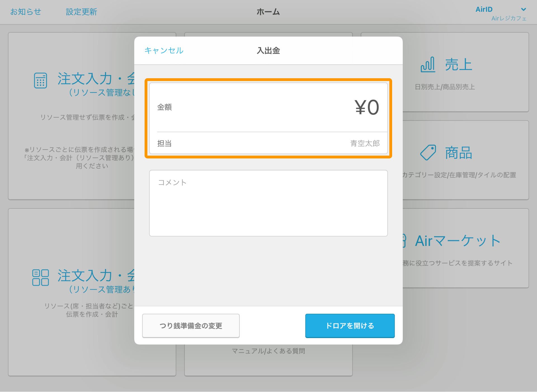Expand the AirID account dropdown chevron
Image resolution: width=537 pixels, height=392 pixels.
coord(524,9)
